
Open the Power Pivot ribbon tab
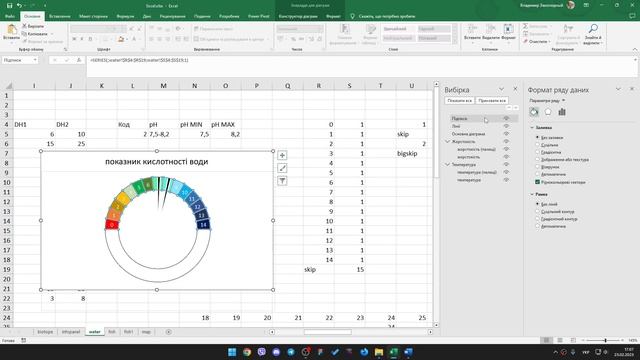point(259,16)
